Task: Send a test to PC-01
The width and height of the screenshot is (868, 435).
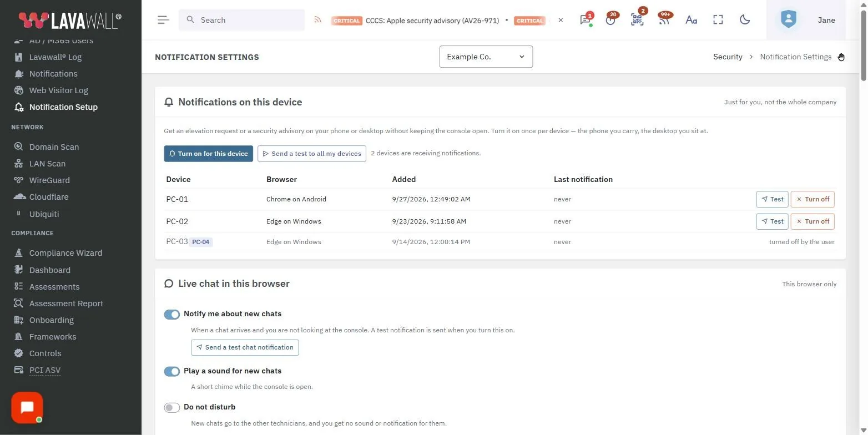Action: click(772, 199)
